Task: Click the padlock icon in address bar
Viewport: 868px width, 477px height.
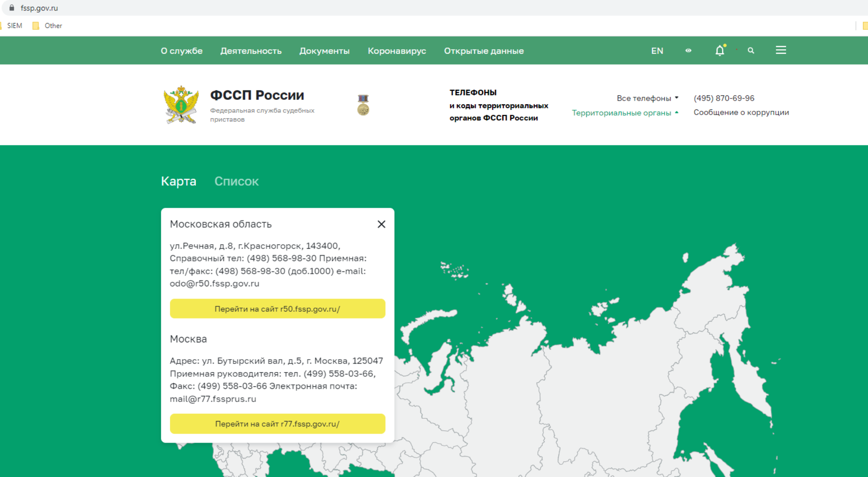Action: [x=12, y=8]
